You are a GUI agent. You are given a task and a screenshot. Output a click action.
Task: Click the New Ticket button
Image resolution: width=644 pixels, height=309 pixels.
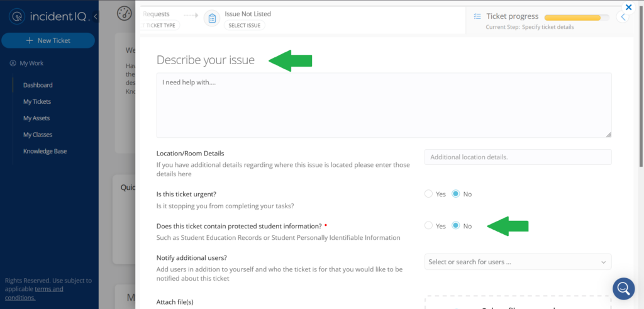click(x=48, y=41)
